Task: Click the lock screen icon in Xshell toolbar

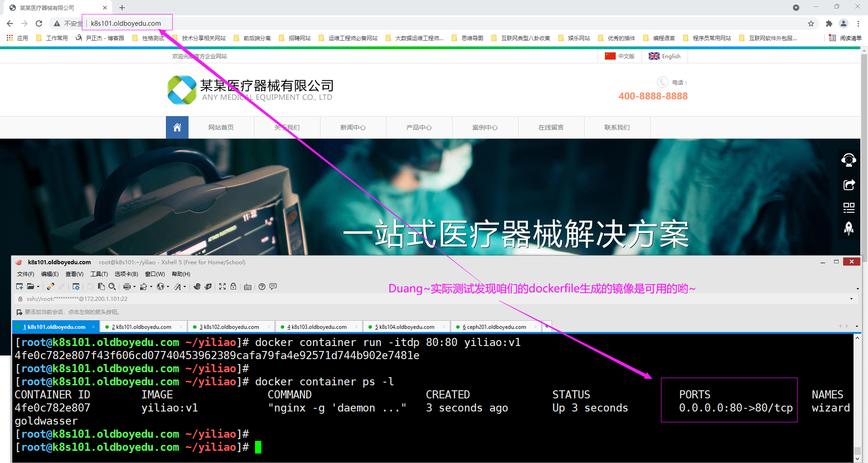Action: point(233,286)
